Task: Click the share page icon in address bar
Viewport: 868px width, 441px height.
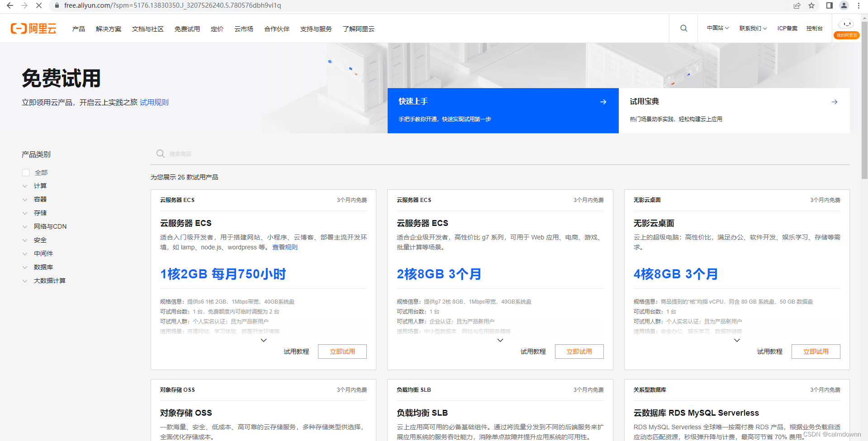Action: tap(797, 5)
